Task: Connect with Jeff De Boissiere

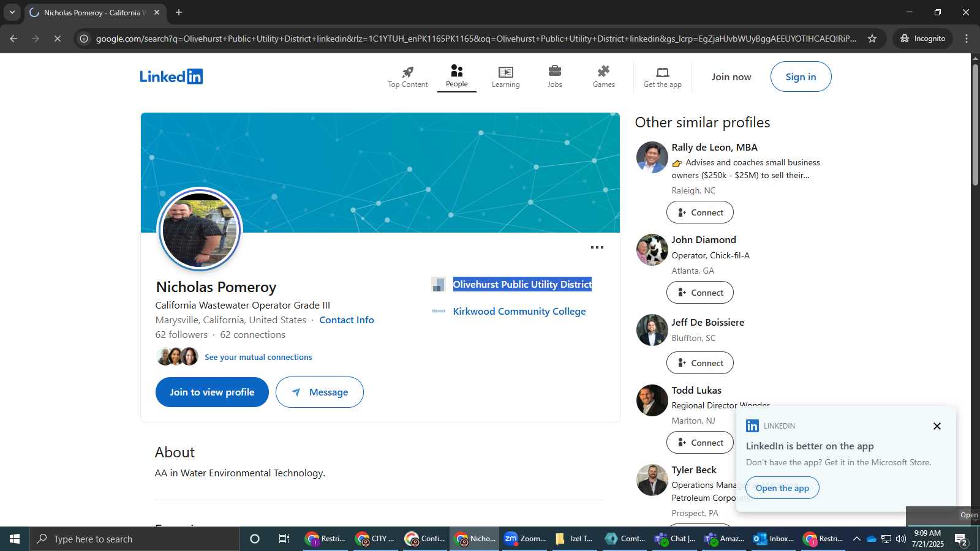Action: (x=700, y=363)
